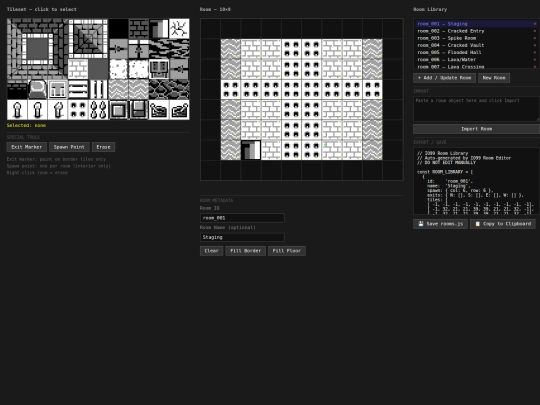Select room_005 – Flooded Hall
Viewport: 540px width, 405px height.
[x=476, y=52]
